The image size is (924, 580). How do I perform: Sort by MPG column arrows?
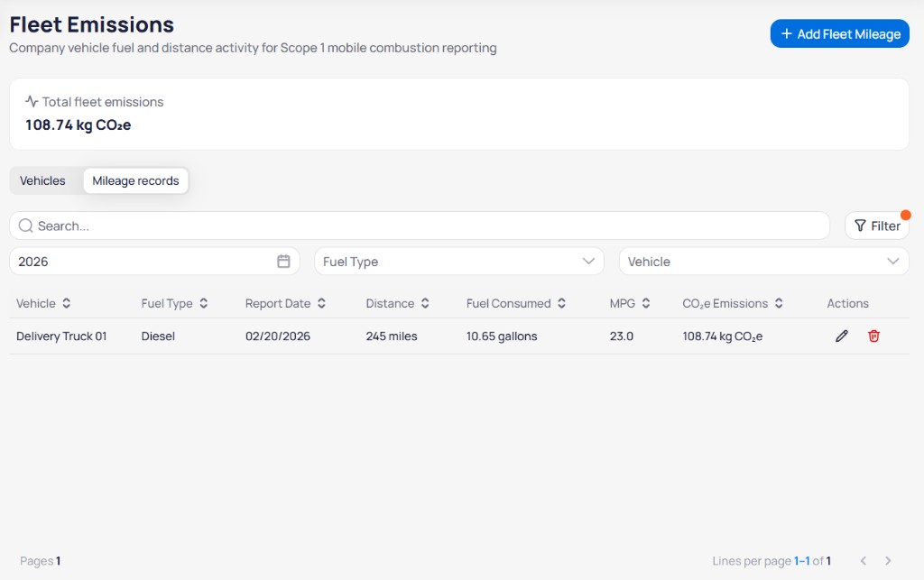[646, 303]
